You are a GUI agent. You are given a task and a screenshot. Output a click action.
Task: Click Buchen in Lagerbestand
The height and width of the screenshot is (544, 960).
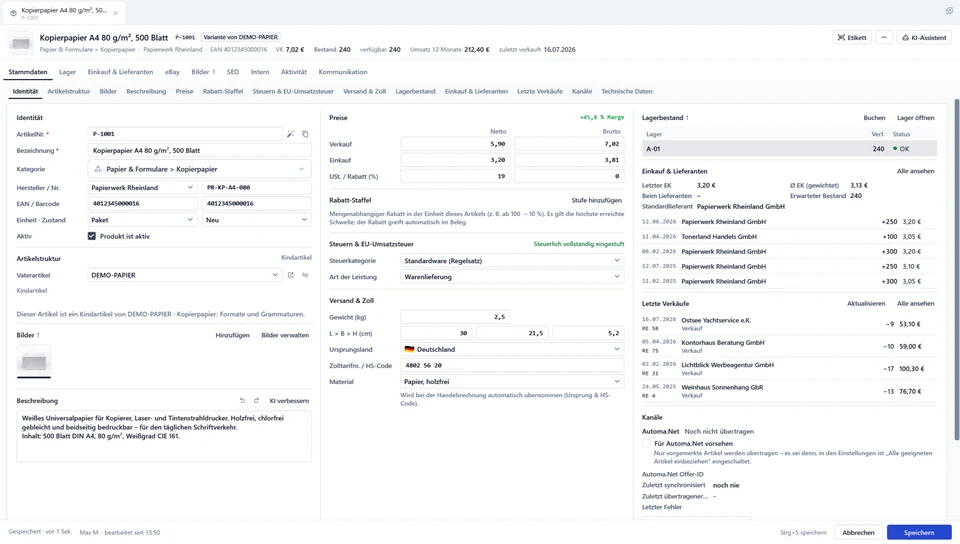(x=874, y=118)
